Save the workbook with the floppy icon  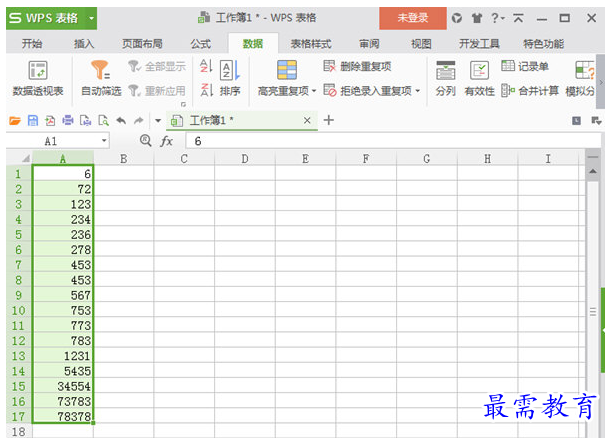(x=33, y=121)
